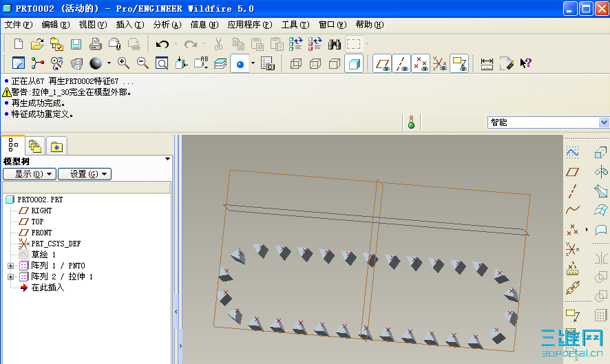Select the Sketch tool in right toolbar
Image resolution: width=610 pixels, height=364 pixels.
pyautogui.click(x=572, y=153)
